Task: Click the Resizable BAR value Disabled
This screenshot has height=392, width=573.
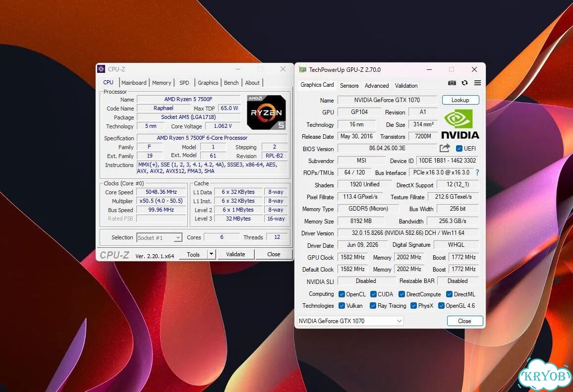Action: [458, 281]
